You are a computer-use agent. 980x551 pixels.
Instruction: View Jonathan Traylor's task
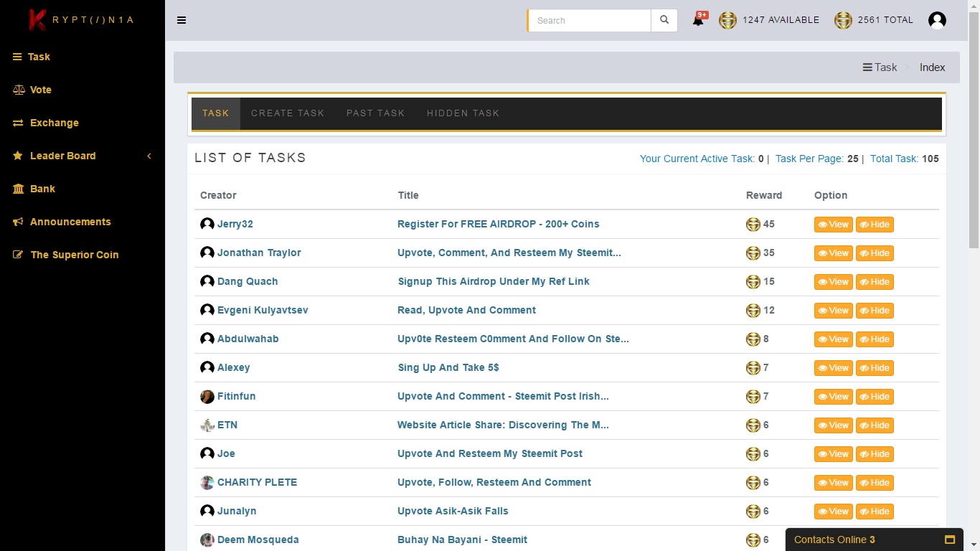[x=833, y=253]
